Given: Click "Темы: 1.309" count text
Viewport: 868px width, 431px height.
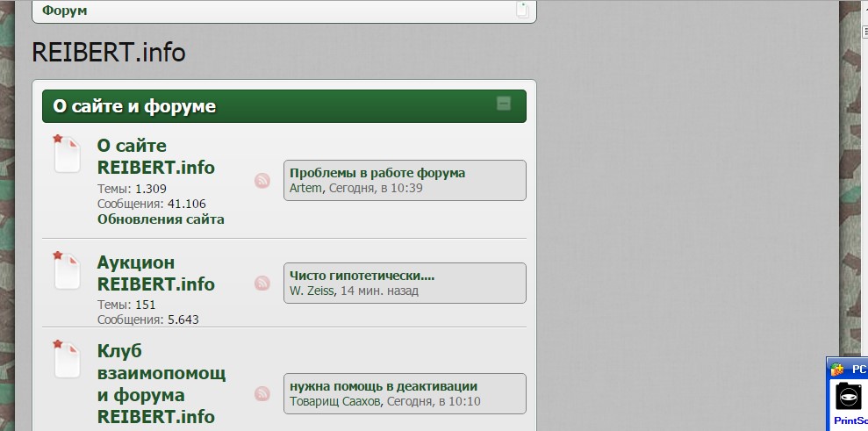Looking at the screenshot, I should pos(132,189).
